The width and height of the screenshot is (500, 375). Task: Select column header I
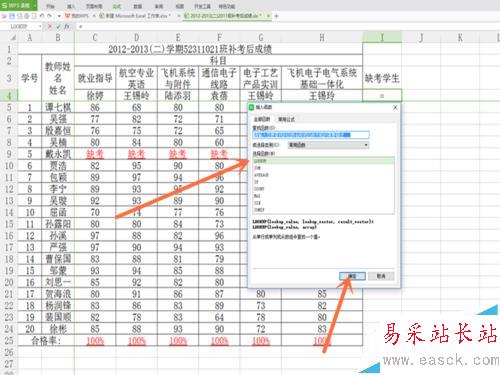382,37
